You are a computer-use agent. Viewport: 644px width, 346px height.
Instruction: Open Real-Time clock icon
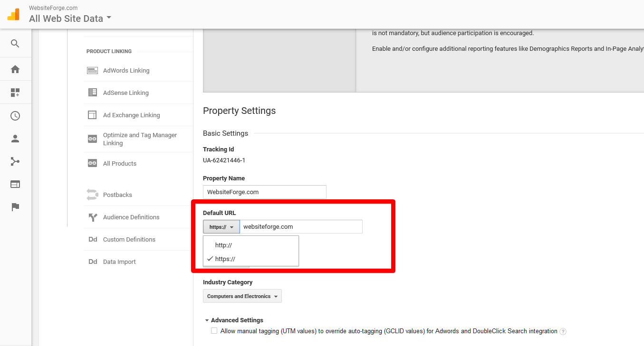click(15, 116)
